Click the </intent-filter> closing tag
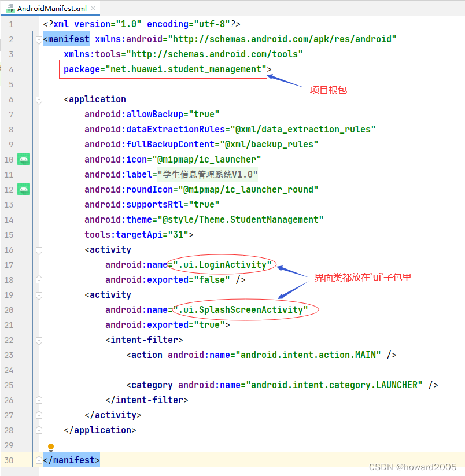The height and width of the screenshot is (476, 465). coord(147,400)
